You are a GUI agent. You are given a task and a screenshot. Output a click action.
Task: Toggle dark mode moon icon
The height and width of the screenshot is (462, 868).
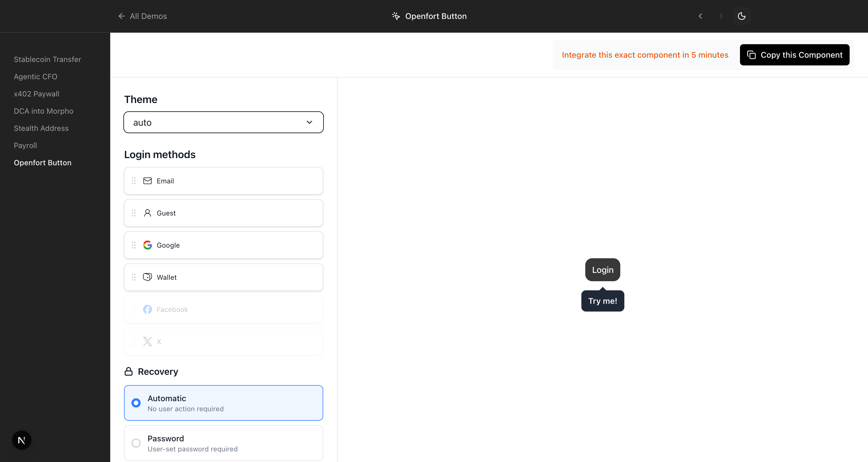pyautogui.click(x=741, y=16)
